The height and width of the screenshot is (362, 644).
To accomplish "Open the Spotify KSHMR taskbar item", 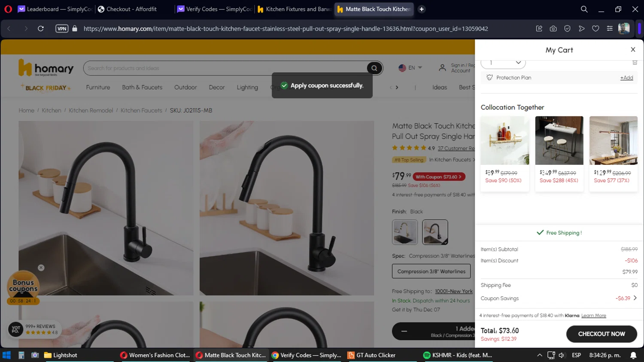I will (x=458, y=355).
